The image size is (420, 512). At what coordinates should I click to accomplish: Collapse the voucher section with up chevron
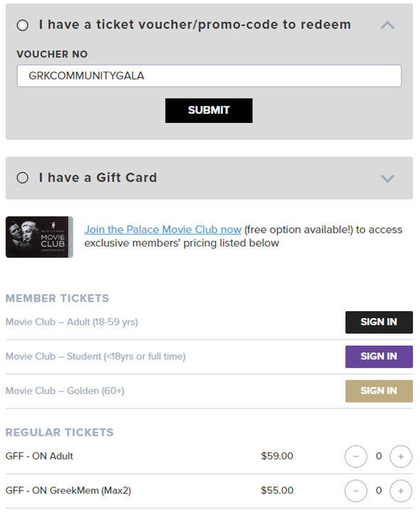point(387,25)
